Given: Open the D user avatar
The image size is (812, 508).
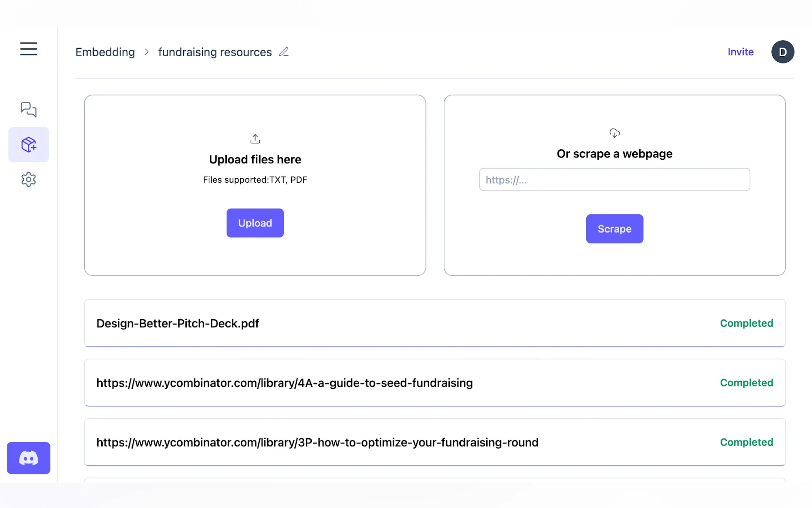Looking at the screenshot, I should pyautogui.click(x=783, y=52).
